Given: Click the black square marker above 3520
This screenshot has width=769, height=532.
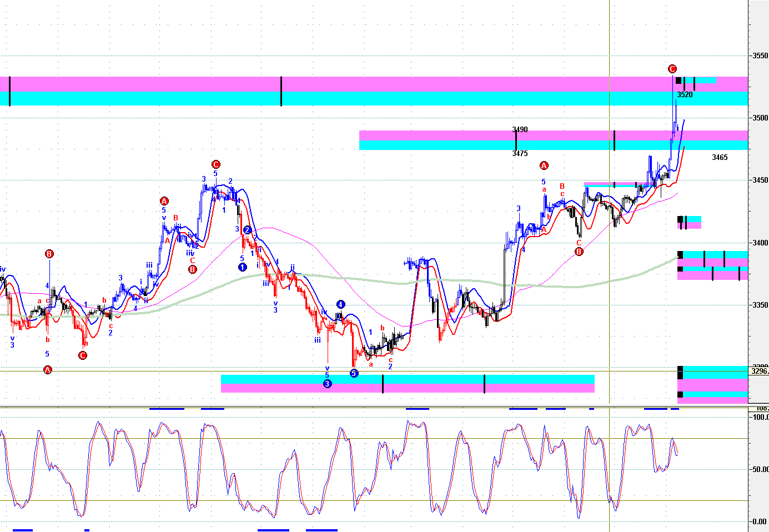Looking at the screenshot, I should (678, 81).
